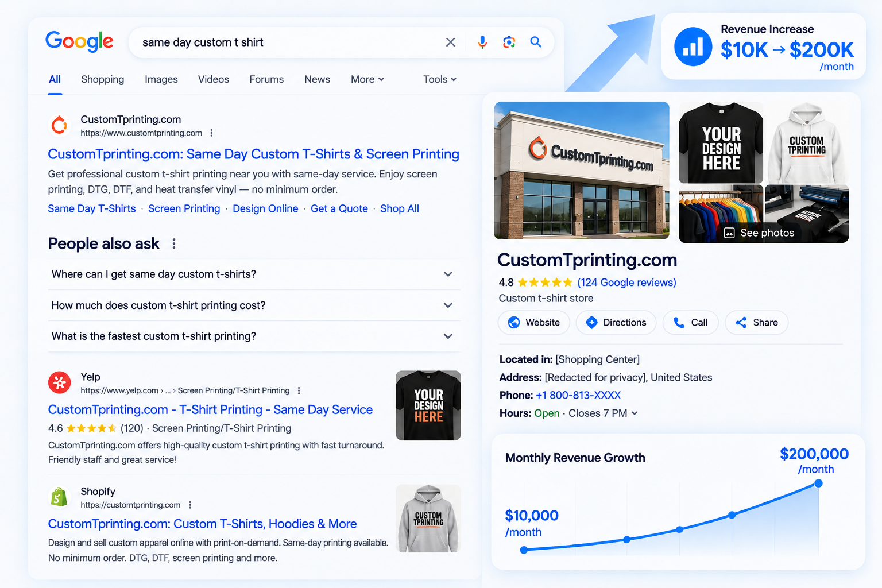Screen dimensions: 882x588
Task: Click the Call button
Action: pos(690,323)
